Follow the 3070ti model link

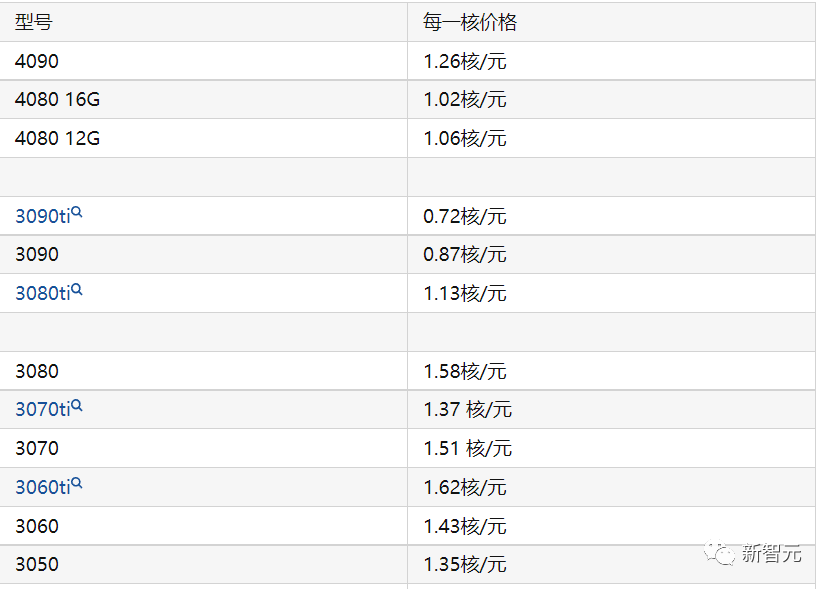click(x=42, y=410)
